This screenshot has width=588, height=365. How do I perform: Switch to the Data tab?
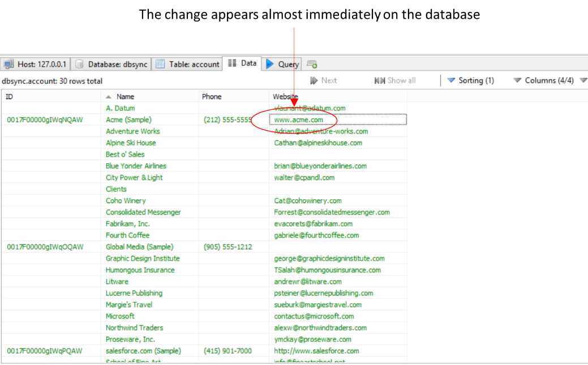tap(242, 63)
